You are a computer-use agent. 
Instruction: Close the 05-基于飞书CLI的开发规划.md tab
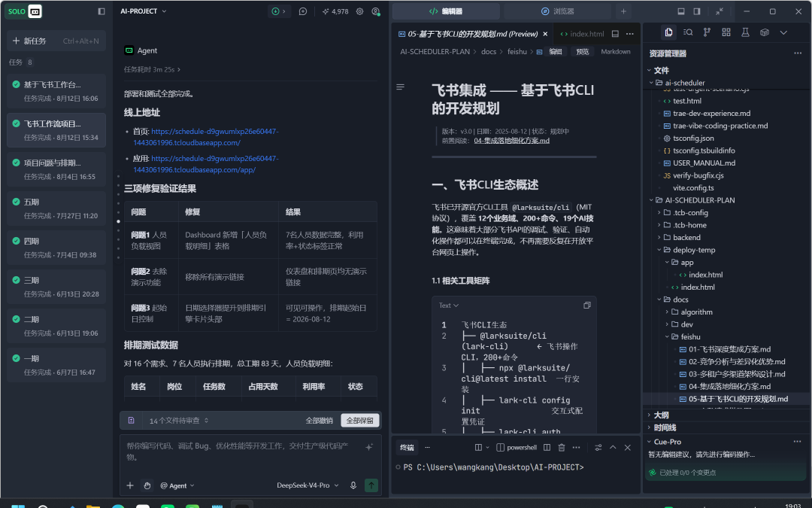coord(545,34)
